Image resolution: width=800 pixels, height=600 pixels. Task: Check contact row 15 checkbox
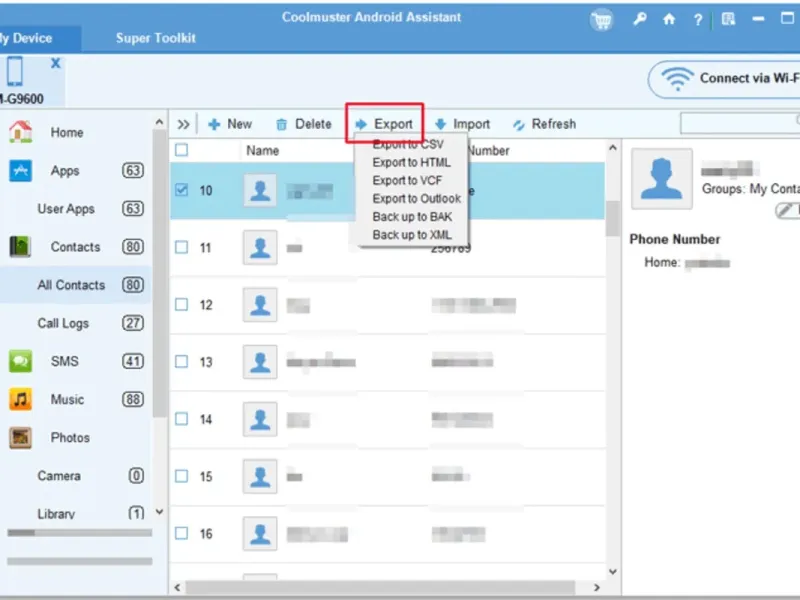coord(181,476)
